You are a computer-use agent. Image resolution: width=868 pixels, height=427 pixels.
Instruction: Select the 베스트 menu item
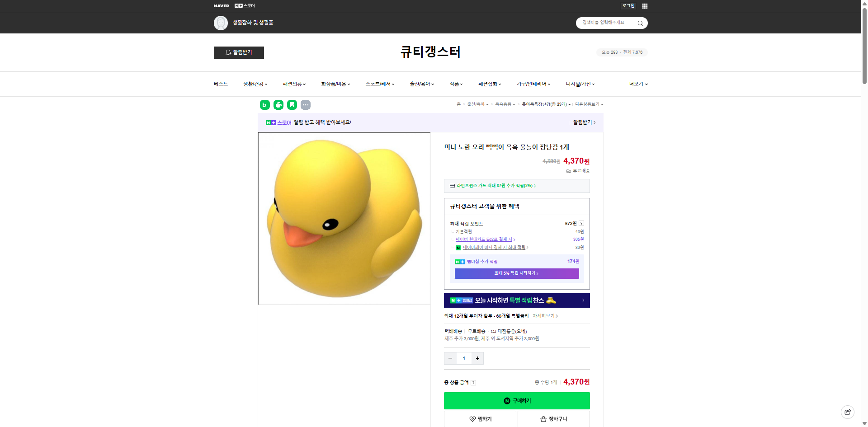[220, 84]
